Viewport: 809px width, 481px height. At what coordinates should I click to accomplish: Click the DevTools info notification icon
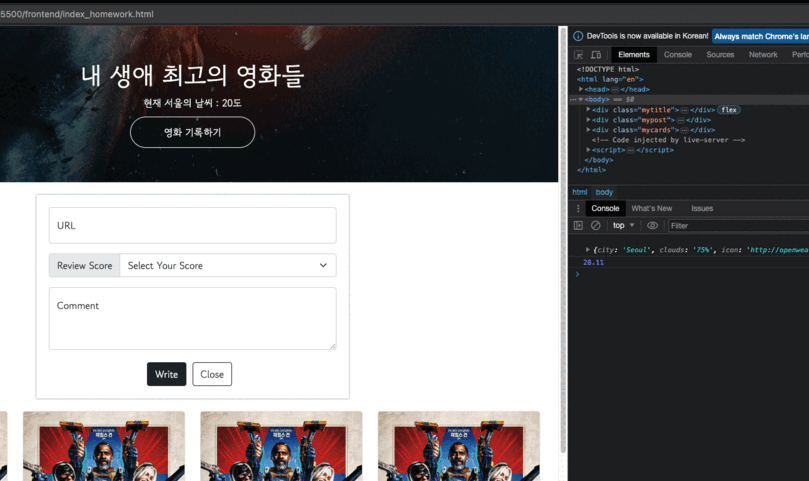tap(578, 36)
